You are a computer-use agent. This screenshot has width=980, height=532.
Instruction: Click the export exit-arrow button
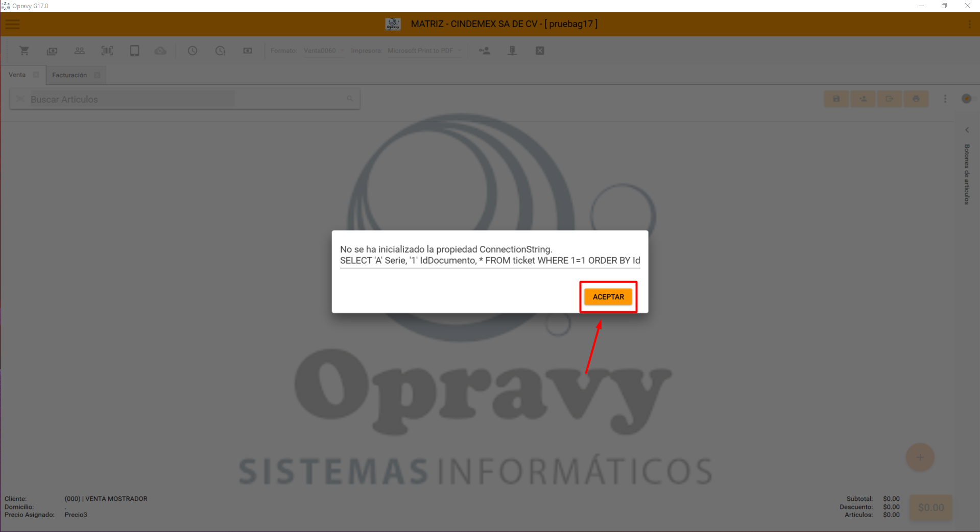[x=890, y=99]
